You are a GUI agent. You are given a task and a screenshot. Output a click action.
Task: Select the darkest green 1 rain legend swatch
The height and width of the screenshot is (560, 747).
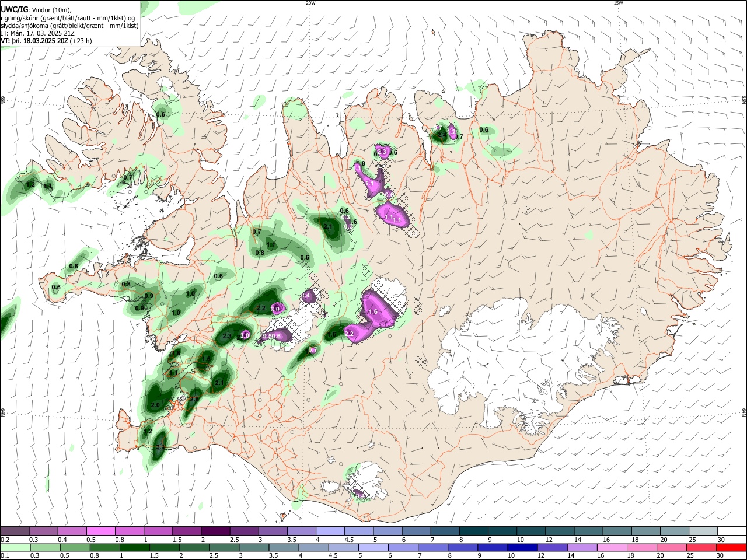click(135, 547)
